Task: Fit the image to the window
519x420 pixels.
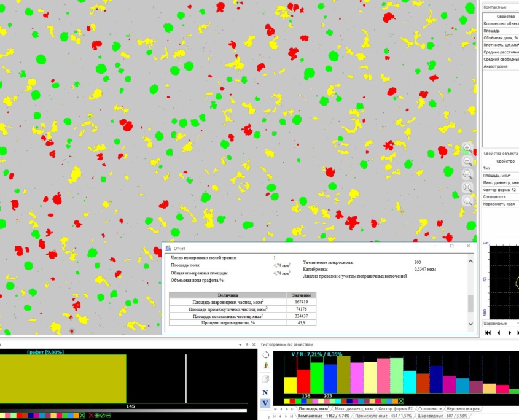Action: tap(467, 188)
